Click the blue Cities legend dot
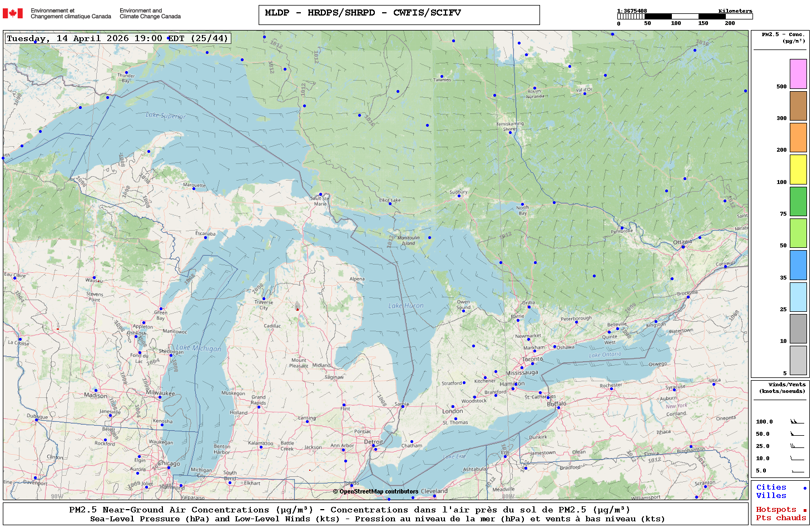The width and height of the screenshot is (812, 528). pyautogui.click(x=805, y=488)
